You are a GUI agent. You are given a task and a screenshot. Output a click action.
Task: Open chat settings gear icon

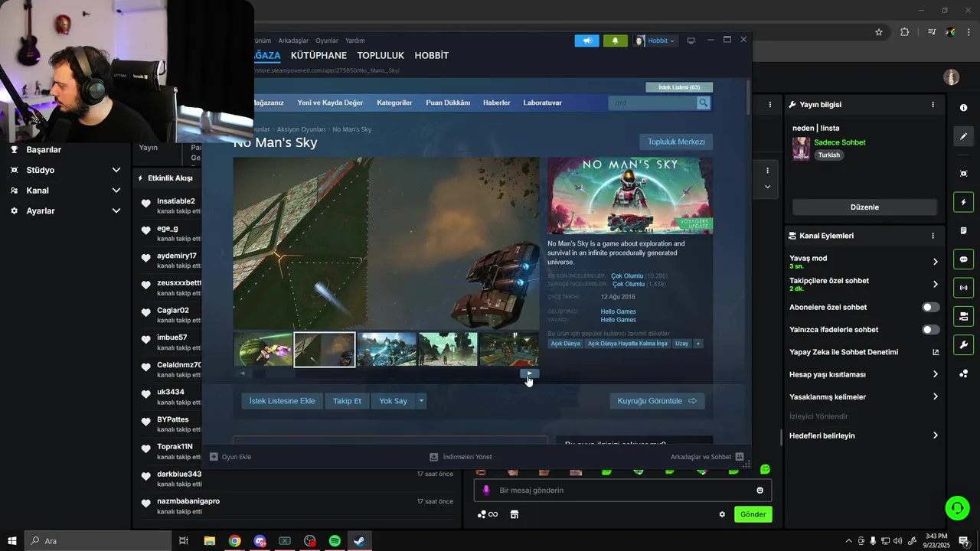[x=722, y=514]
